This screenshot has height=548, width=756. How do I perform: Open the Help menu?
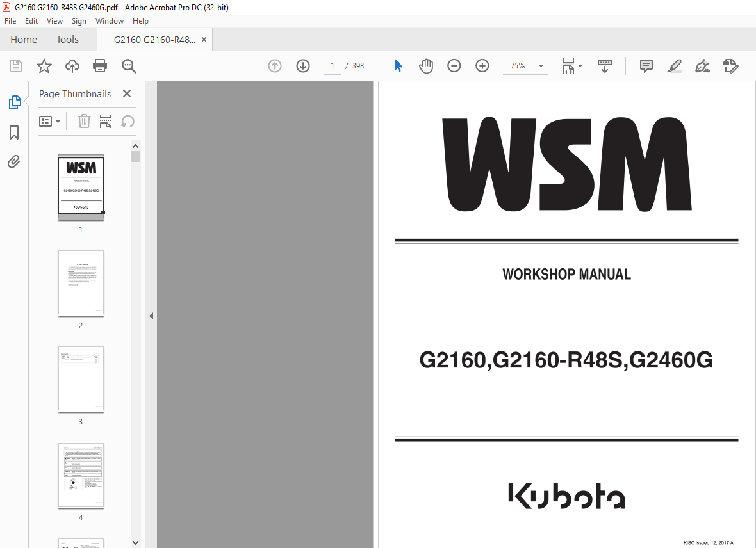(140, 21)
